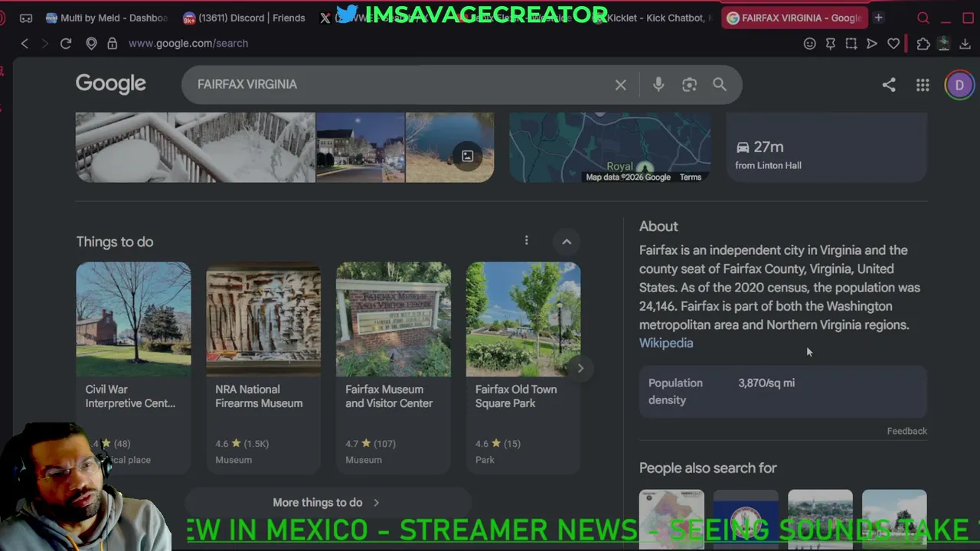Open the townhouses at dusk photo

361,148
